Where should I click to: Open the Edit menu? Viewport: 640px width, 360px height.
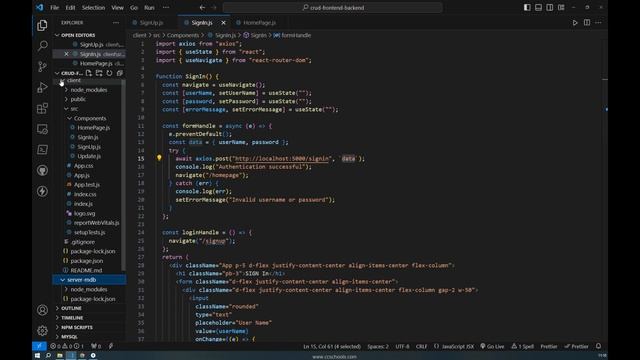[x=70, y=7]
